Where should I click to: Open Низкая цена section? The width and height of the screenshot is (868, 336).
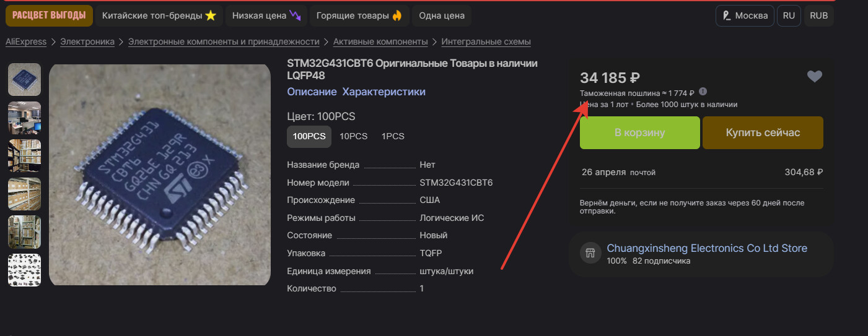pos(266,15)
